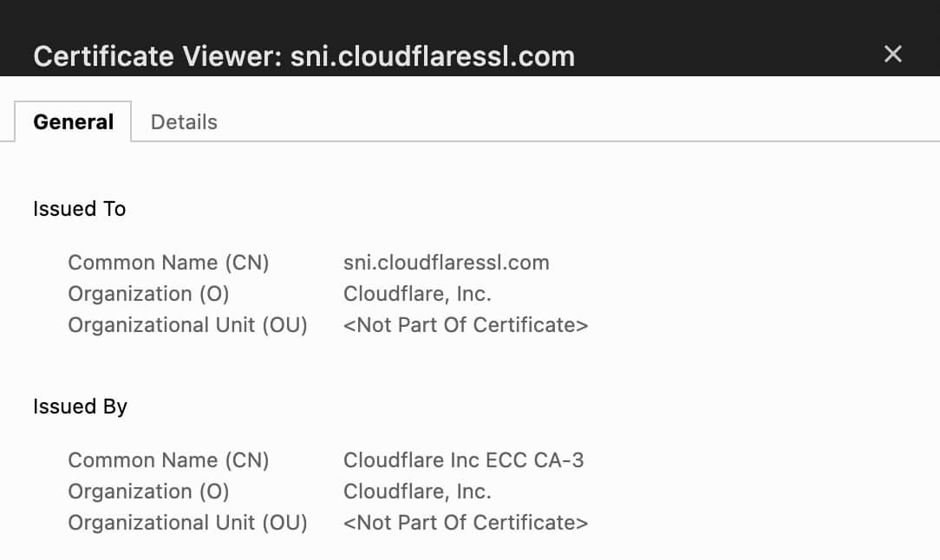The width and height of the screenshot is (940, 560).
Task: Click Cloudflare, Inc. value under Issued By
Action: click(417, 492)
